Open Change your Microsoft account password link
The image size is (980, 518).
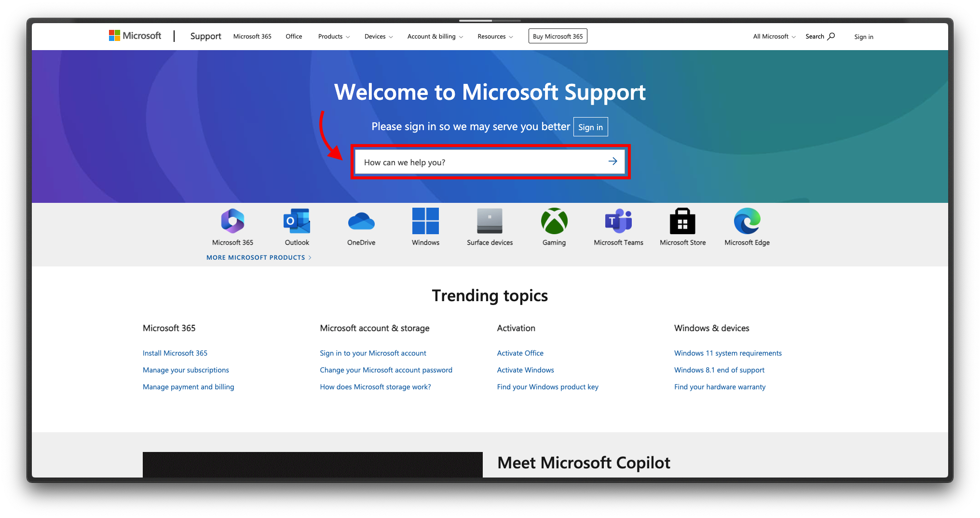[386, 370]
